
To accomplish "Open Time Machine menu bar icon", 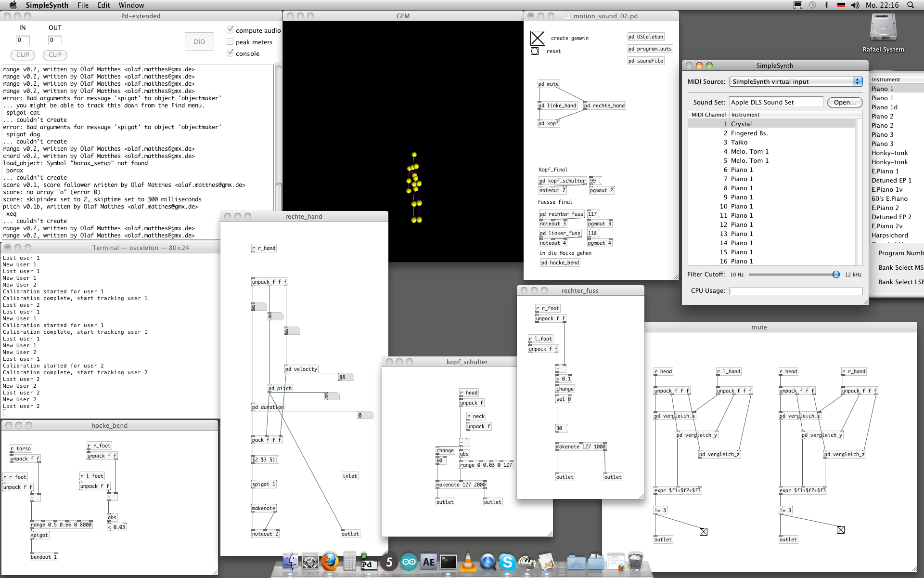I will click(x=812, y=5).
